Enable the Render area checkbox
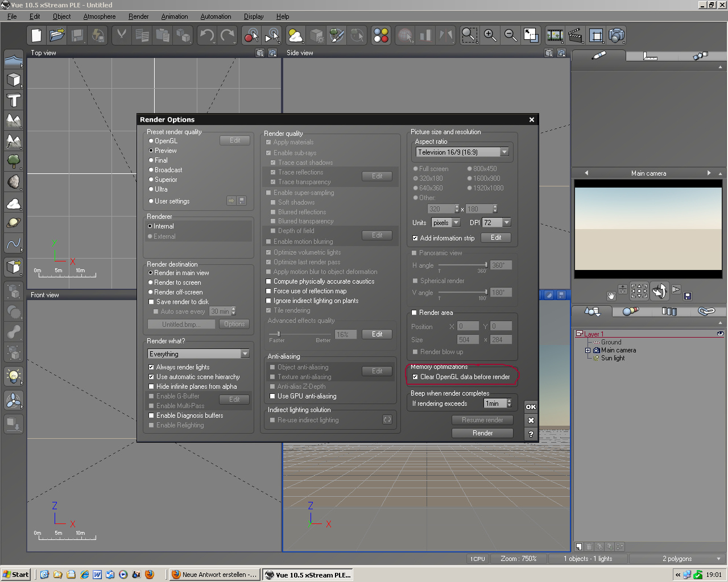728x582 pixels. 414,313
